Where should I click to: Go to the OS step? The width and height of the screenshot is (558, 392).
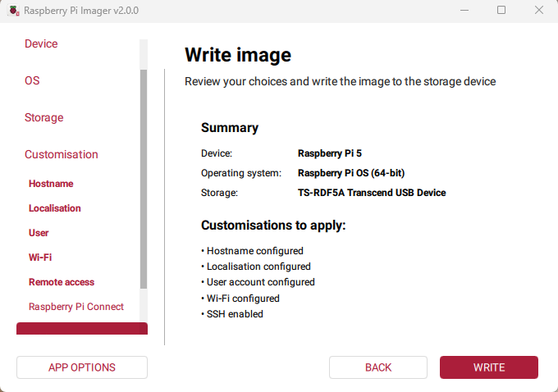[32, 80]
